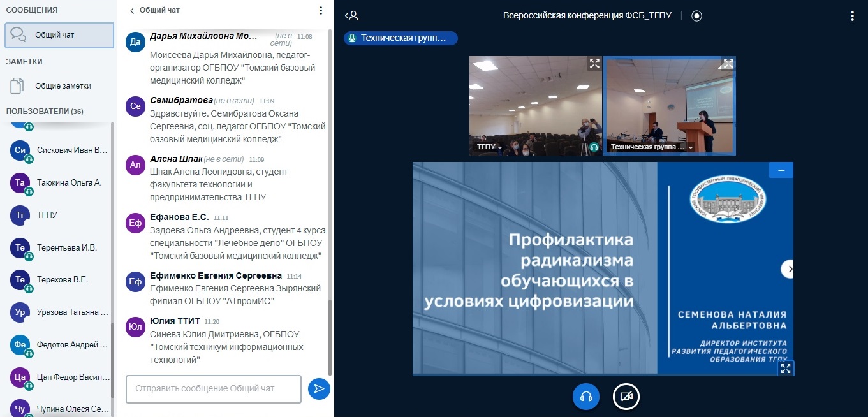Select Общий чат in the messages section
This screenshot has height=417, width=868.
pos(59,35)
